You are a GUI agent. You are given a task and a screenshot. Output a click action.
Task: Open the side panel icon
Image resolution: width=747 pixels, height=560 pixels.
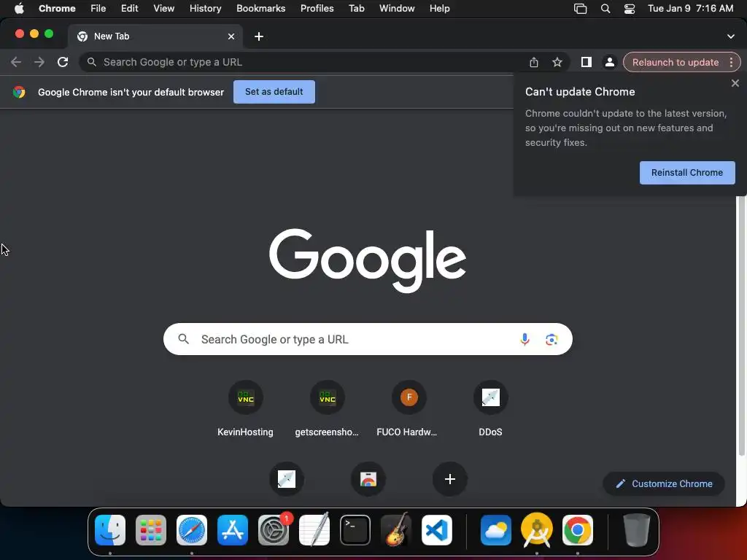586,62
